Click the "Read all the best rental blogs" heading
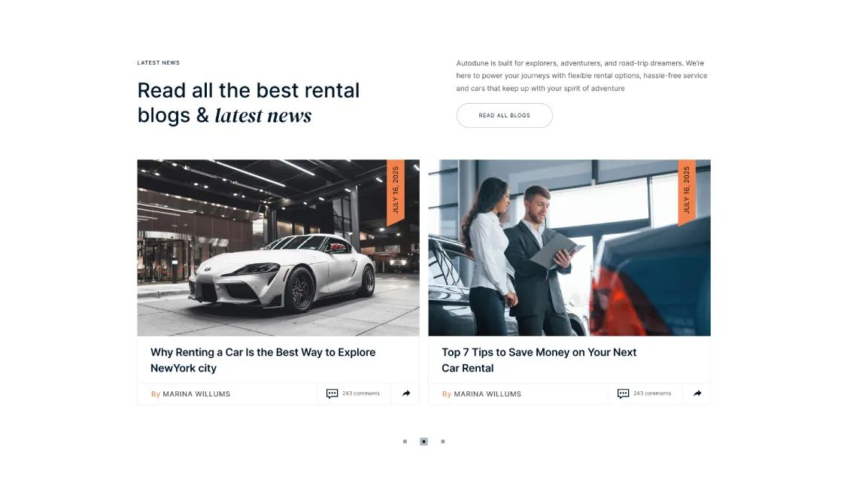 [x=248, y=102]
